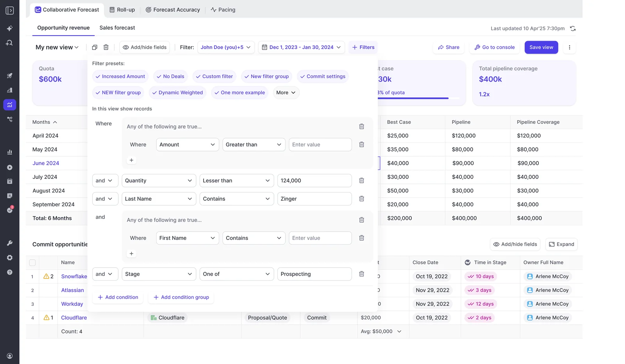Open the AI sparkle icon in sidebar
This screenshot has height=364, width=625.
[10, 29]
